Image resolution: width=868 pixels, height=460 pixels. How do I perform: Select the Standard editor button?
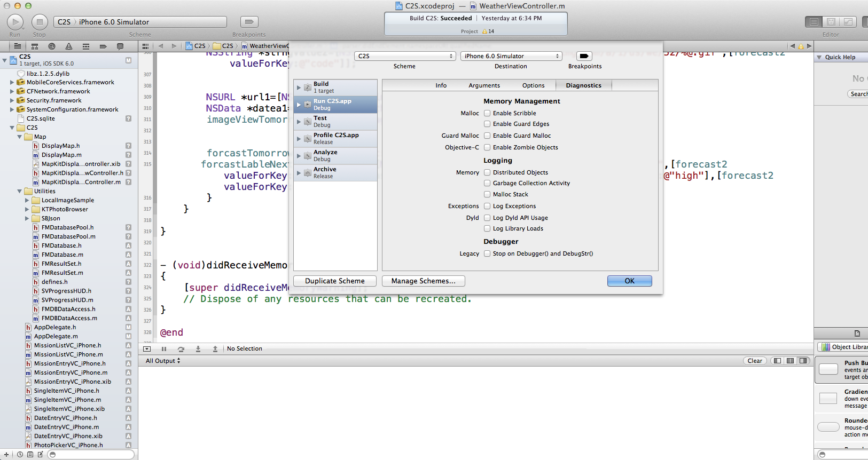coord(814,22)
